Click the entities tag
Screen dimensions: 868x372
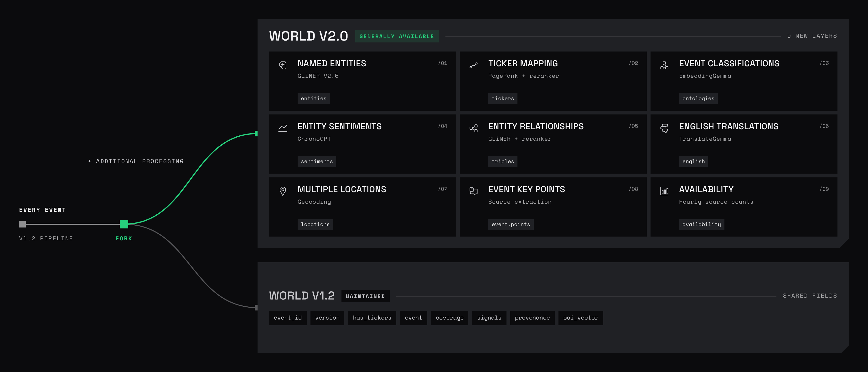tap(314, 98)
